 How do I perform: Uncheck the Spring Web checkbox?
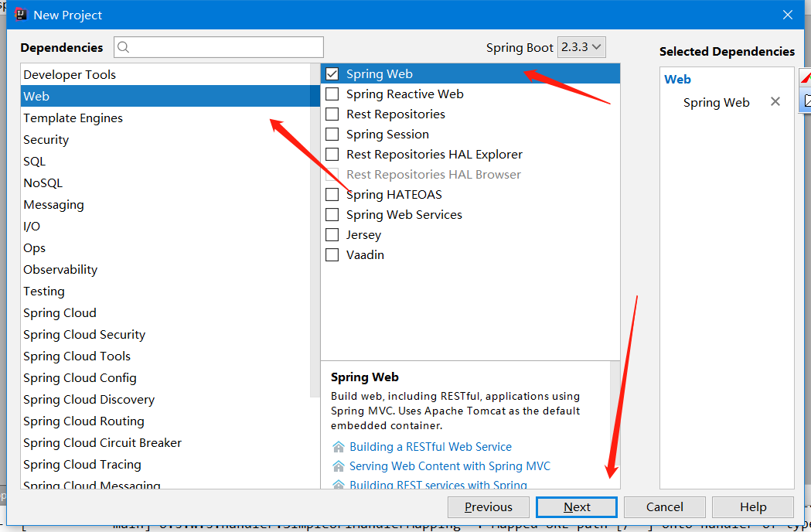[332, 74]
